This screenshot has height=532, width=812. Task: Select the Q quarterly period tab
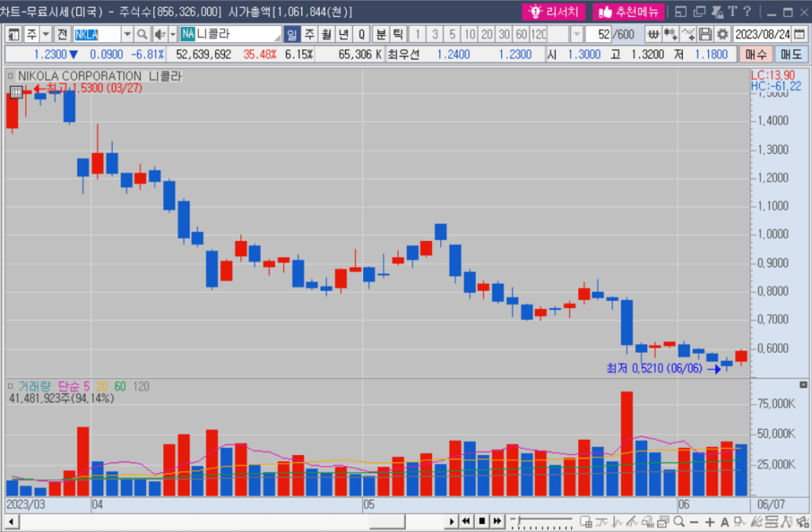point(361,34)
